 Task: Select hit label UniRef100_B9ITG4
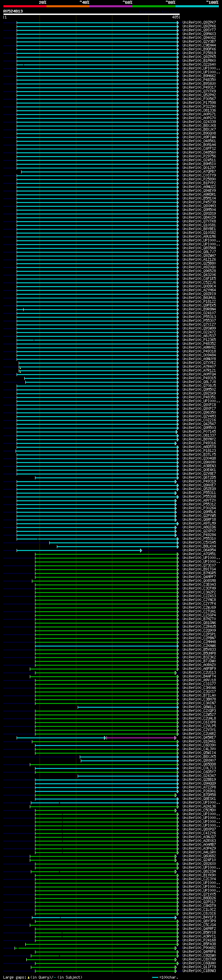coord(199,569)
